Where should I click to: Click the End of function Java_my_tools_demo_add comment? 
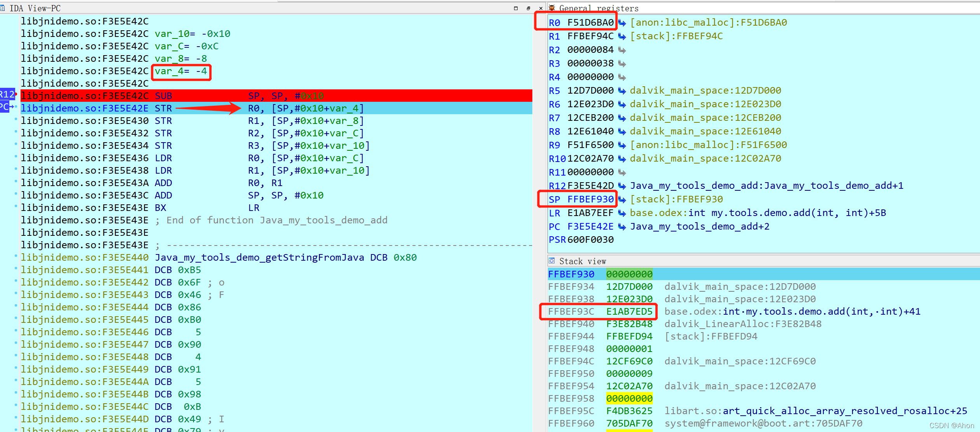pyautogui.click(x=271, y=220)
